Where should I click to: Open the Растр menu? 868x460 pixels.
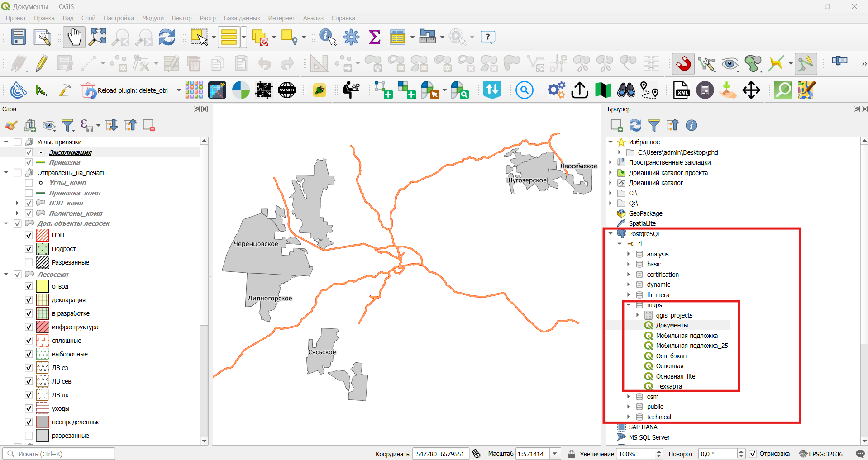coord(208,18)
